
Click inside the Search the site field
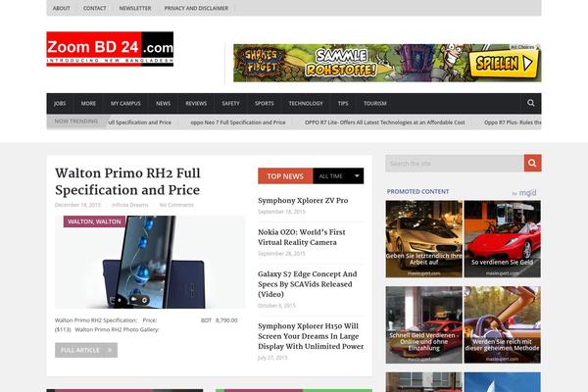pyautogui.click(x=455, y=164)
